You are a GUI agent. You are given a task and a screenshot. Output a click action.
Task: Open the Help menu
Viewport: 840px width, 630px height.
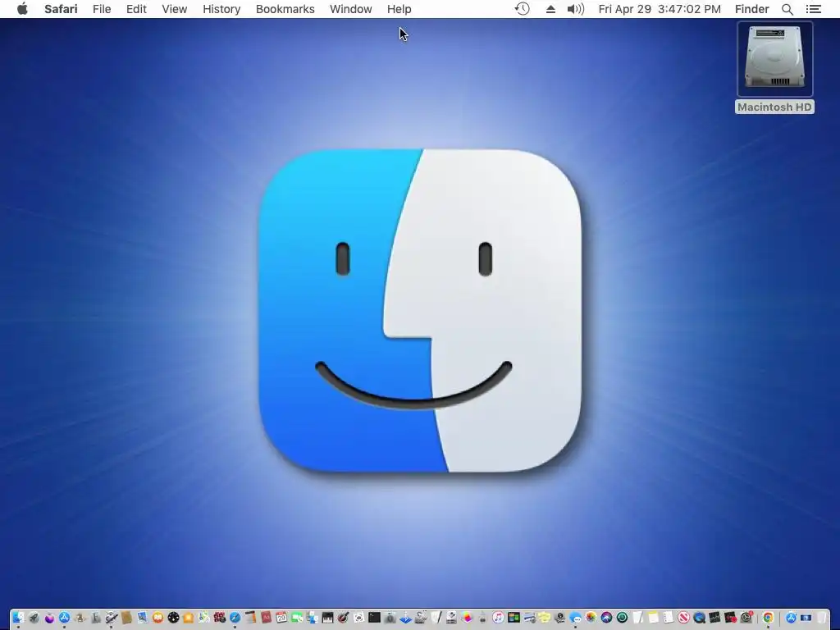399,9
